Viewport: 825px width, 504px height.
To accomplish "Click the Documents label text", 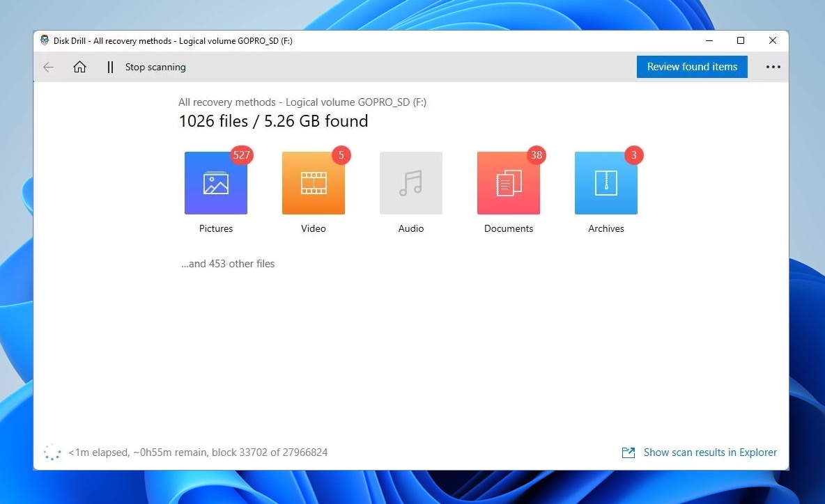I will tap(508, 228).
